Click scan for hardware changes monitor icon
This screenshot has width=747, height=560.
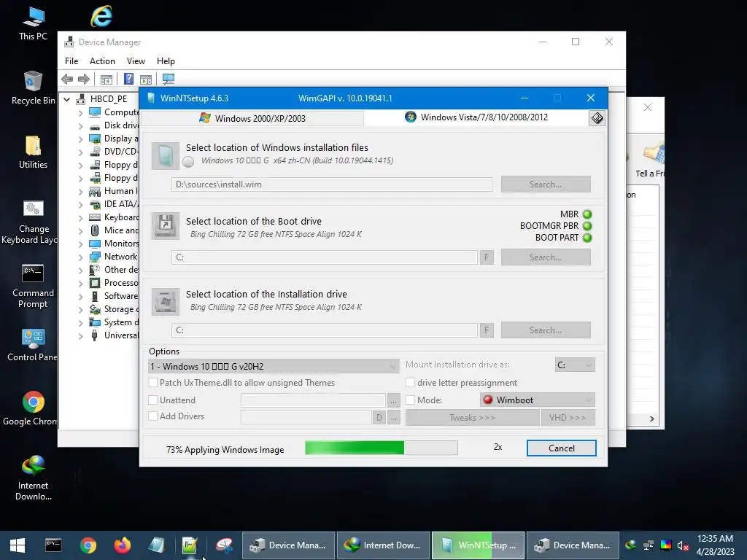(169, 79)
